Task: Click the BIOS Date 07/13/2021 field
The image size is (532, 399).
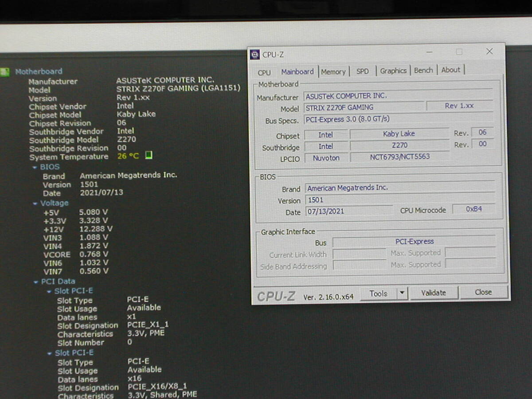Action: point(349,211)
